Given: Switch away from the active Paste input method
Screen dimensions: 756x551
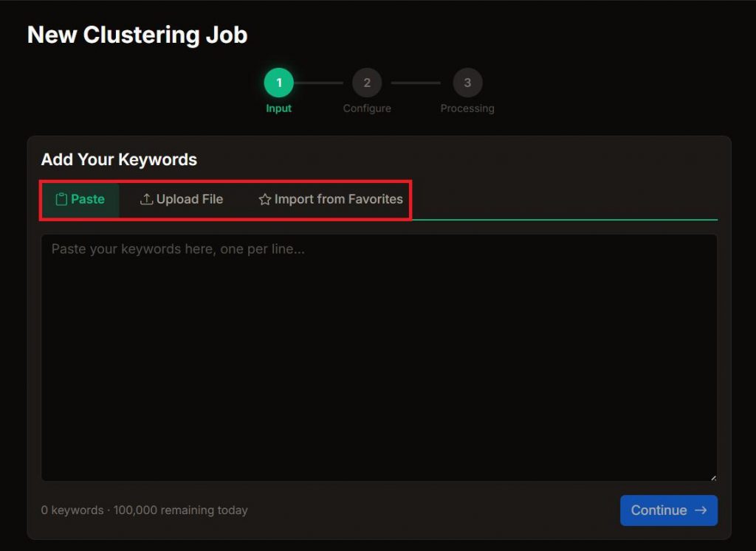Looking at the screenshot, I should coord(181,199).
